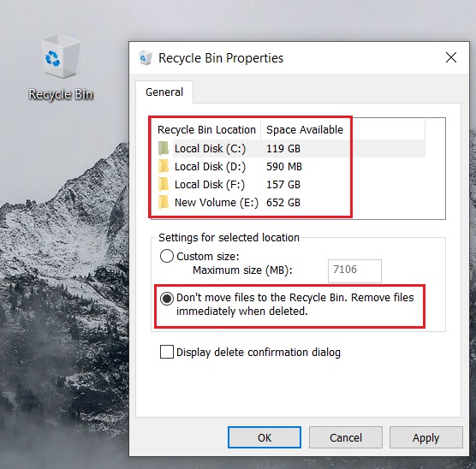This screenshot has height=469, width=476.
Task: Click the Local Disk (C:) drive icon
Action: pos(164,148)
